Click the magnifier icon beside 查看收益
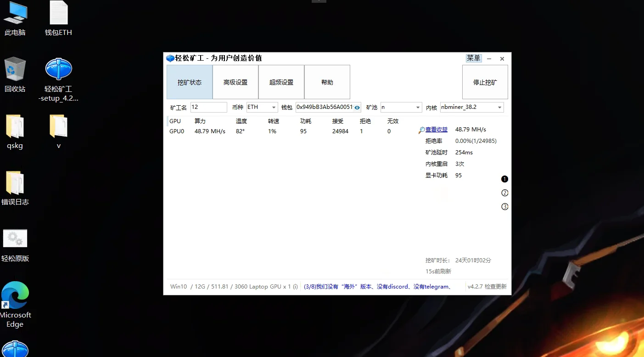 coord(421,130)
